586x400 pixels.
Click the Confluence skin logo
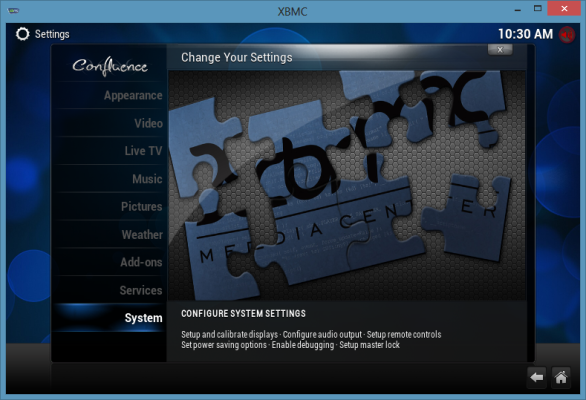point(110,66)
